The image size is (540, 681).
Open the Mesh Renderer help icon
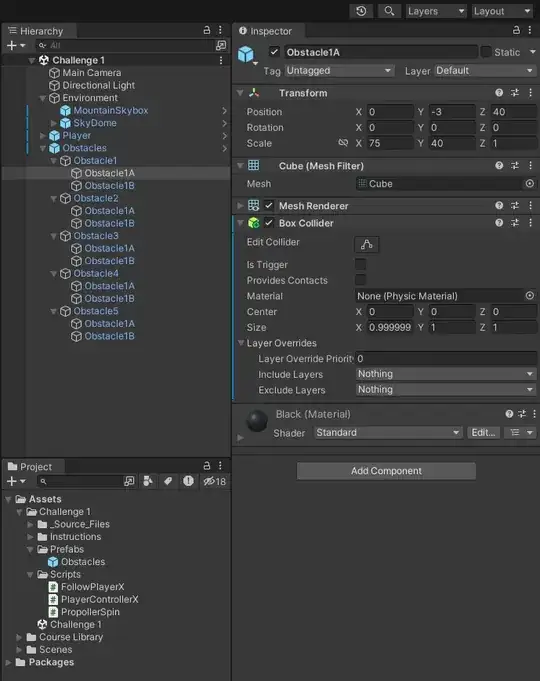click(x=499, y=205)
